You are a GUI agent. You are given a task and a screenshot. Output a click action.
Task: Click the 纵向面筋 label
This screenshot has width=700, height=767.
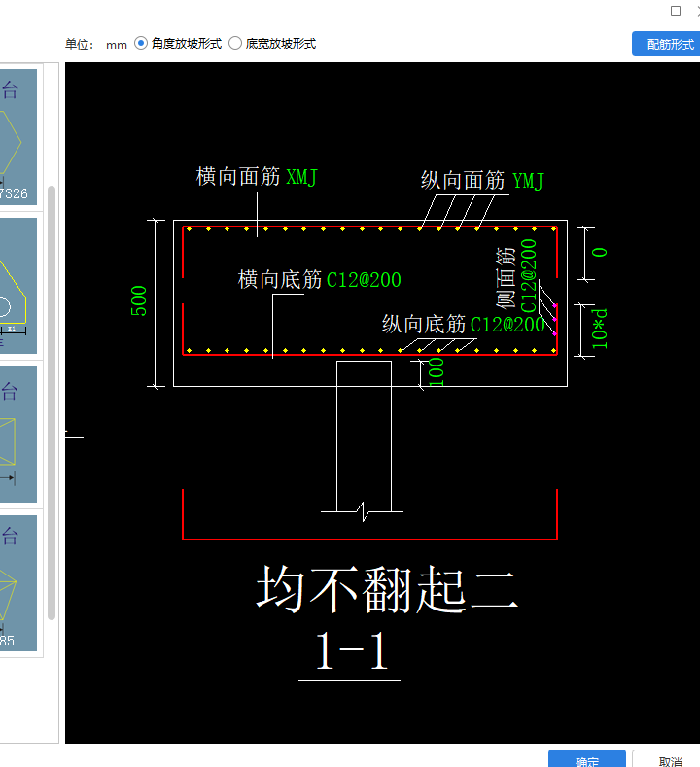(463, 181)
